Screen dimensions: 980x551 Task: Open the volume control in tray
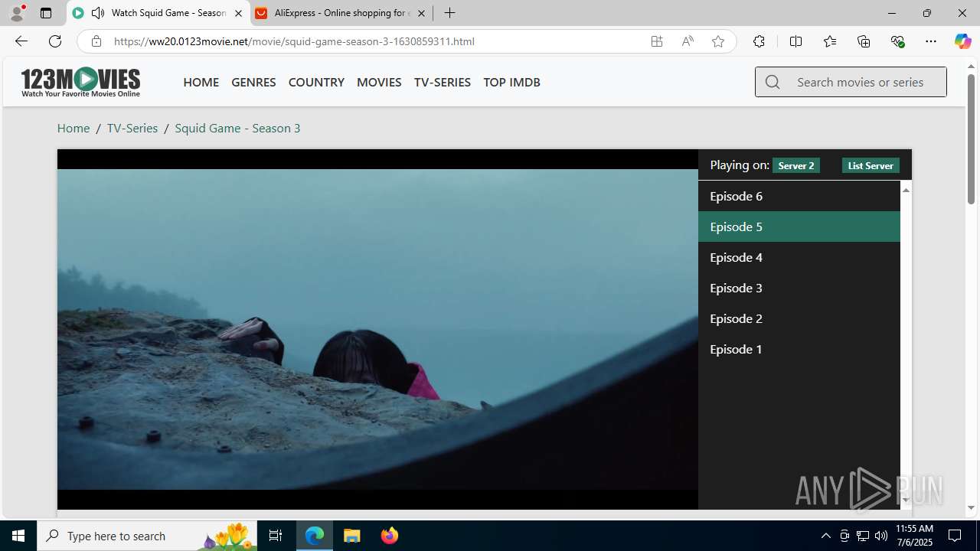[881, 536]
